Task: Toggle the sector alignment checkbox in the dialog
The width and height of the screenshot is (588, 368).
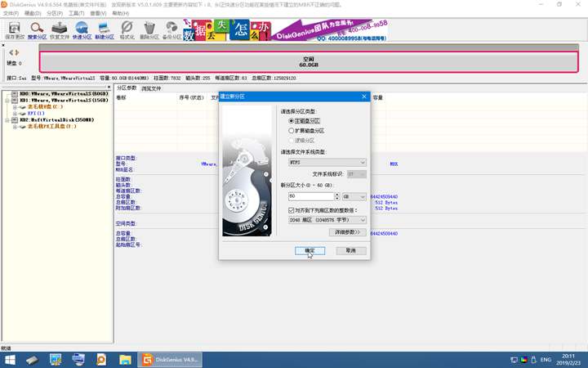Action: [x=292, y=210]
